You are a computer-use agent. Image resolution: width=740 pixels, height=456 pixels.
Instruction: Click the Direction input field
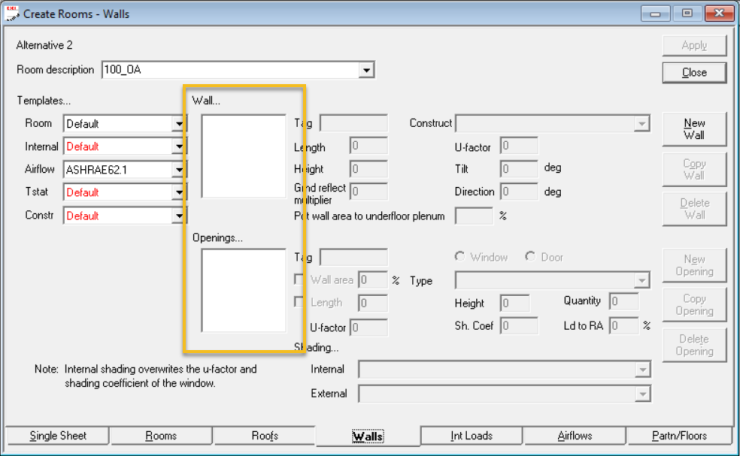point(519,191)
